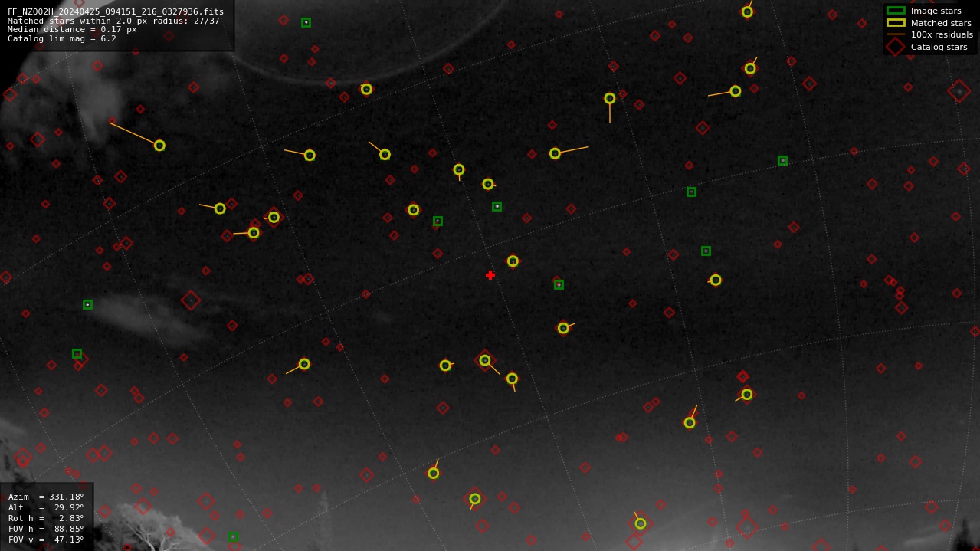Screen dimensions: 980x551
Task: Click the red cross at the image center
Action: click(x=490, y=275)
